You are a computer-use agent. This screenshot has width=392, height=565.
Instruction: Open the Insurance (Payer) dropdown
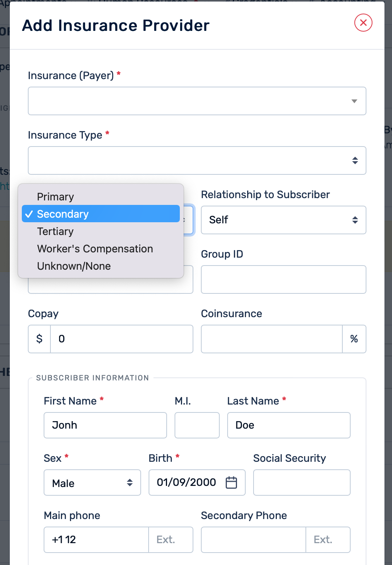(197, 101)
